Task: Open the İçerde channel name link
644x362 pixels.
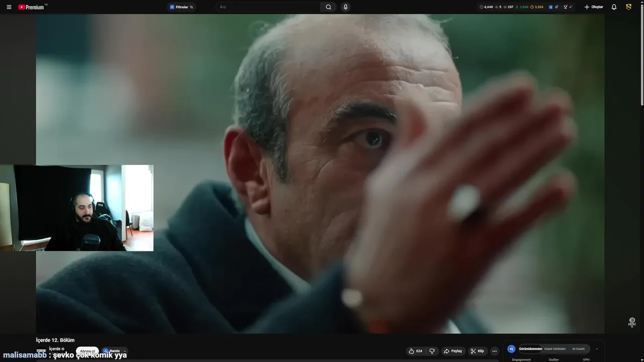Action: click(x=55, y=348)
